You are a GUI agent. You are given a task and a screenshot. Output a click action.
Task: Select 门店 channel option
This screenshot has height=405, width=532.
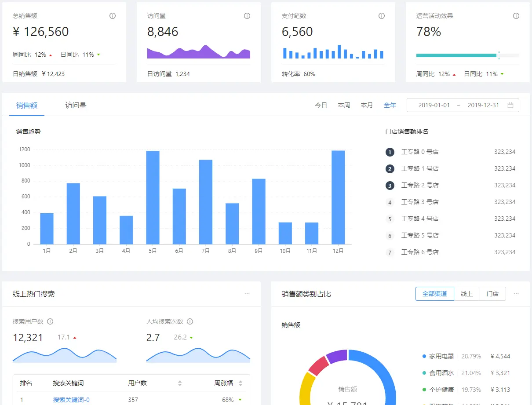pos(493,294)
